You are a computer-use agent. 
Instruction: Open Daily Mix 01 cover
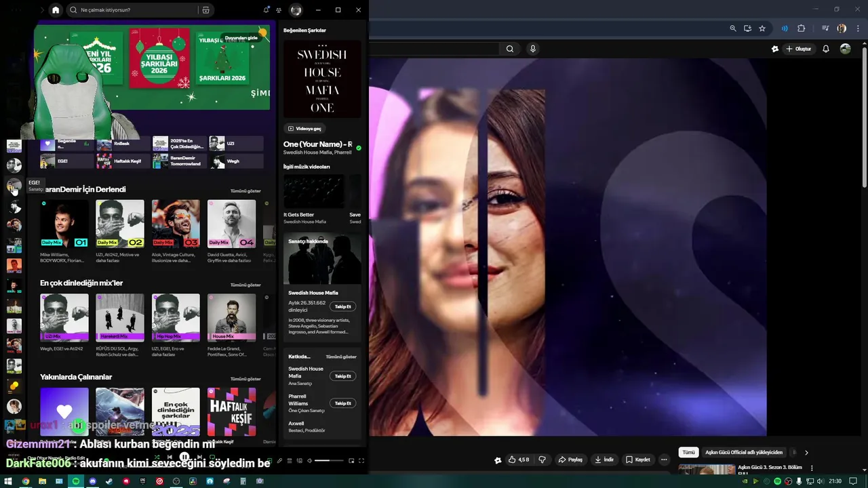pos(64,224)
